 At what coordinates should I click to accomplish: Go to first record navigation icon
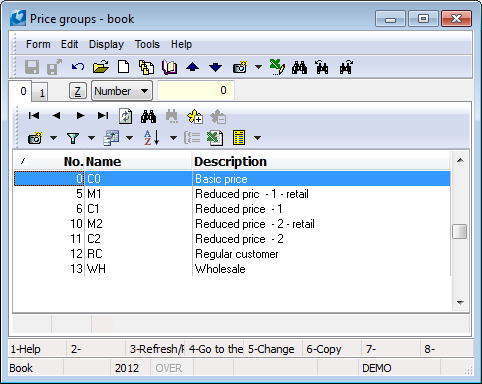(x=34, y=116)
